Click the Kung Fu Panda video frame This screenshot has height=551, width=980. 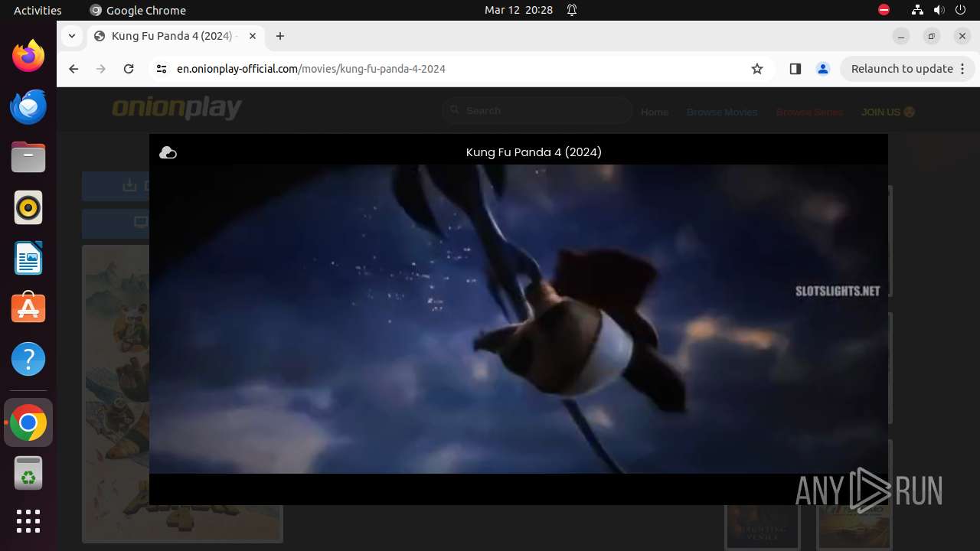518,319
